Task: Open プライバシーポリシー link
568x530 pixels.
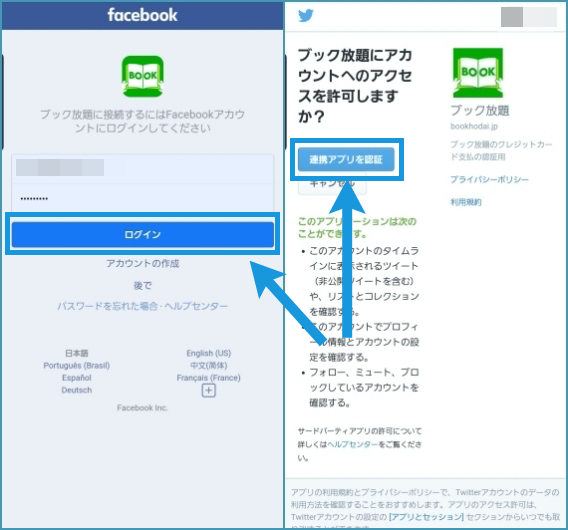Action: [x=489, y=179]
